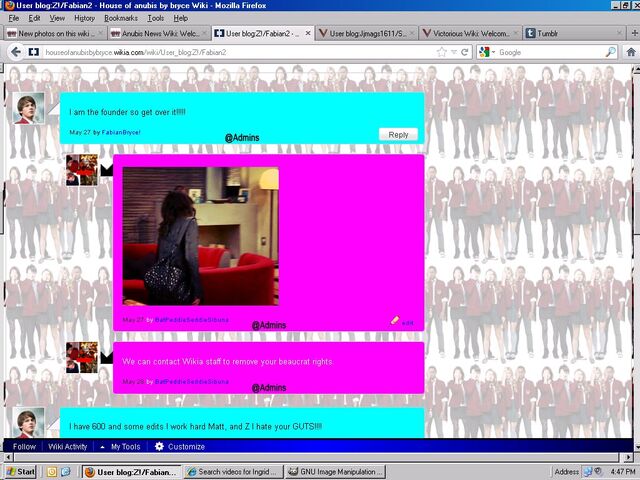Switch to User blog:Jmags1611 tab
Viewport: 640px width, 480px height.
367,33
